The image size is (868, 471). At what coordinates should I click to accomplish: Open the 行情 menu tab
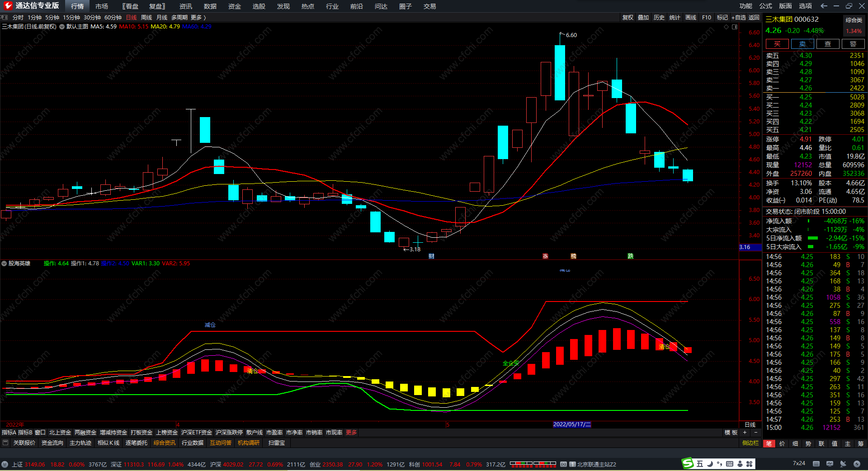pos(77,6)
